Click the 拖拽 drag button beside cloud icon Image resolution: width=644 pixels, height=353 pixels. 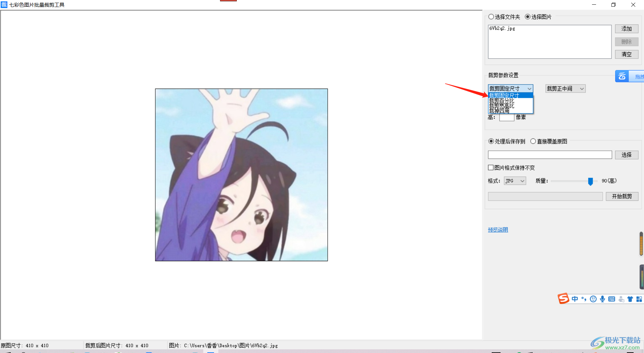[x=637, y=76]
